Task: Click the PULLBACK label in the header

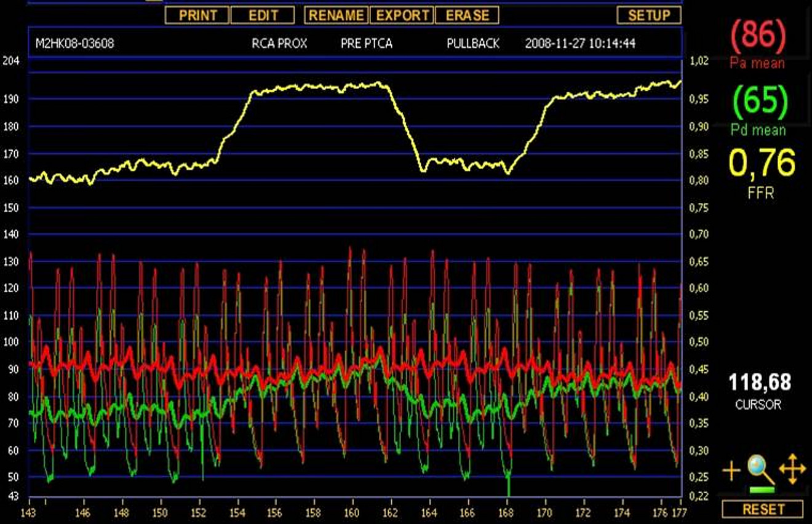Action: [x=474, y=44]
